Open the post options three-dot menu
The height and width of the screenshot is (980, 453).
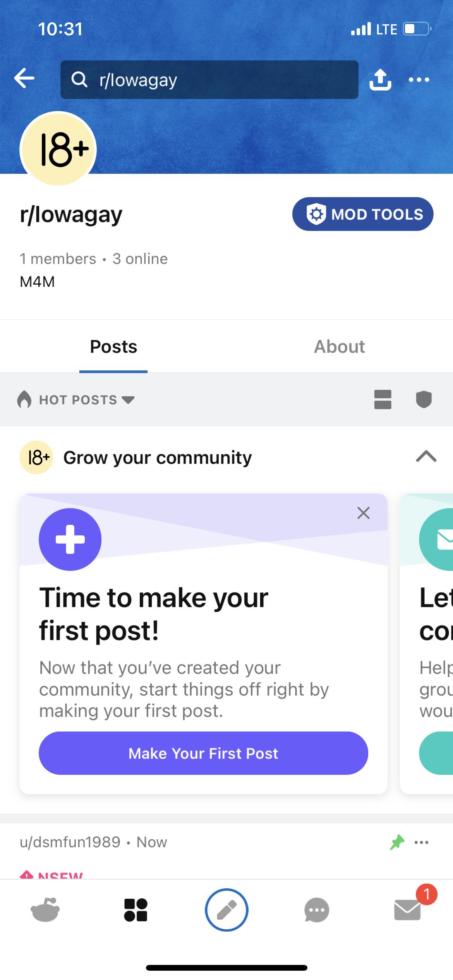[x=421, y=842]
